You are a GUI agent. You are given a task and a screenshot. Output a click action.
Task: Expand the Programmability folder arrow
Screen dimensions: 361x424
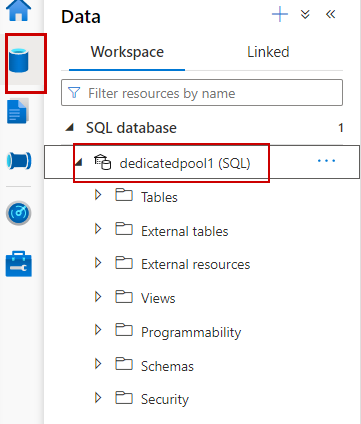coord(98,330)
